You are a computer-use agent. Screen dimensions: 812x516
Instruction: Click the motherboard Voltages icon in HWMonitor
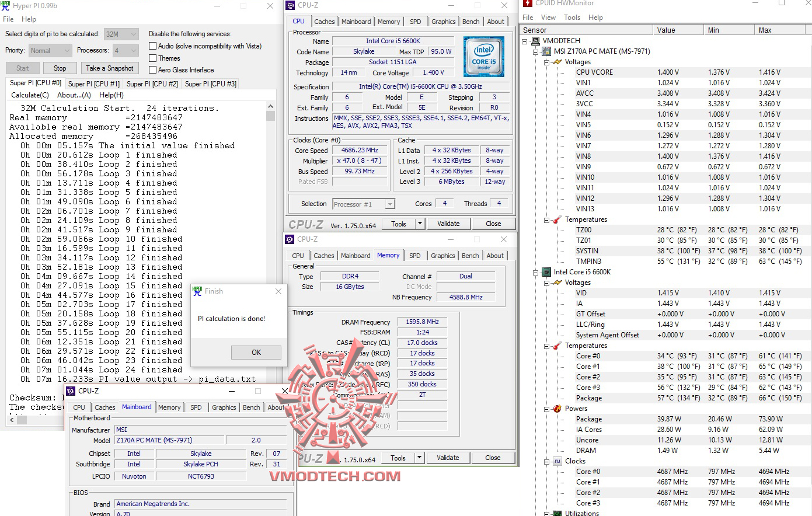tap(557, 62)
